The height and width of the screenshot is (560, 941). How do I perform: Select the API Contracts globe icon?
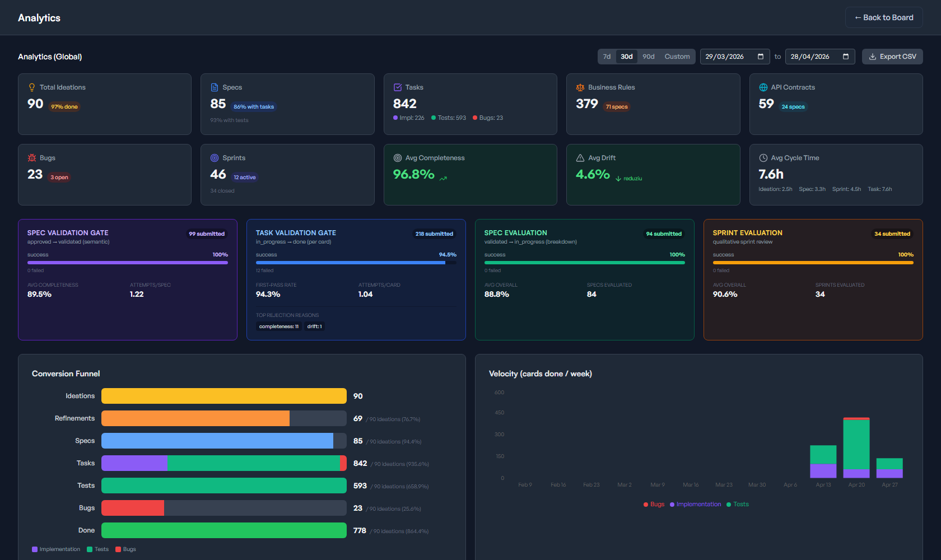[x=763, y=87]
